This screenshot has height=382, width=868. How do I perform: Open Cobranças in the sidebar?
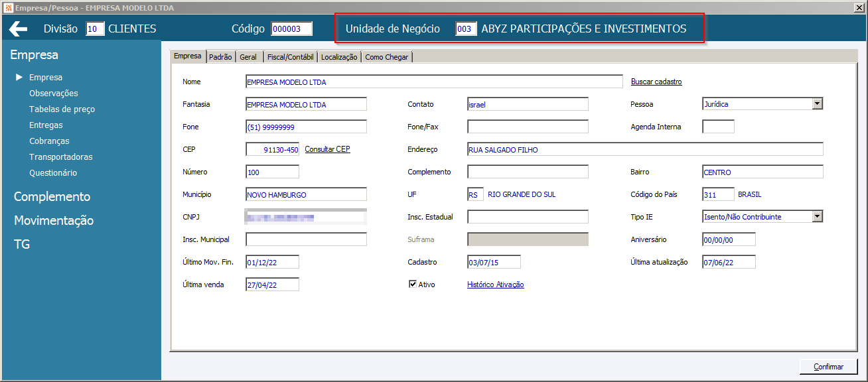tap(49, 141)
